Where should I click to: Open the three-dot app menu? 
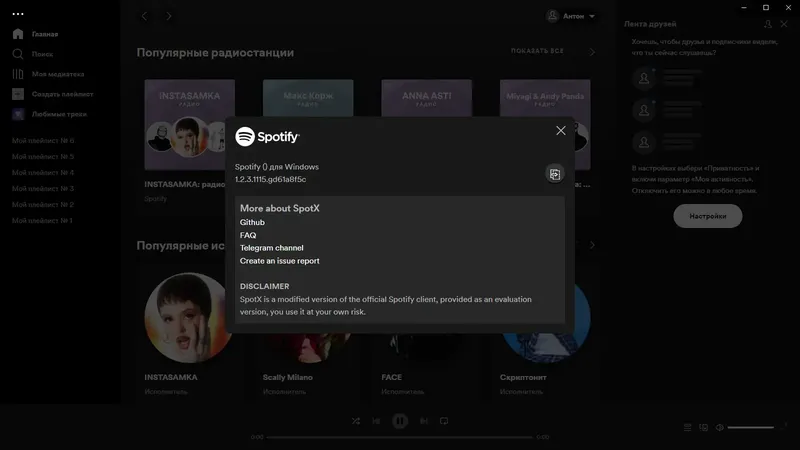point(18,14)
